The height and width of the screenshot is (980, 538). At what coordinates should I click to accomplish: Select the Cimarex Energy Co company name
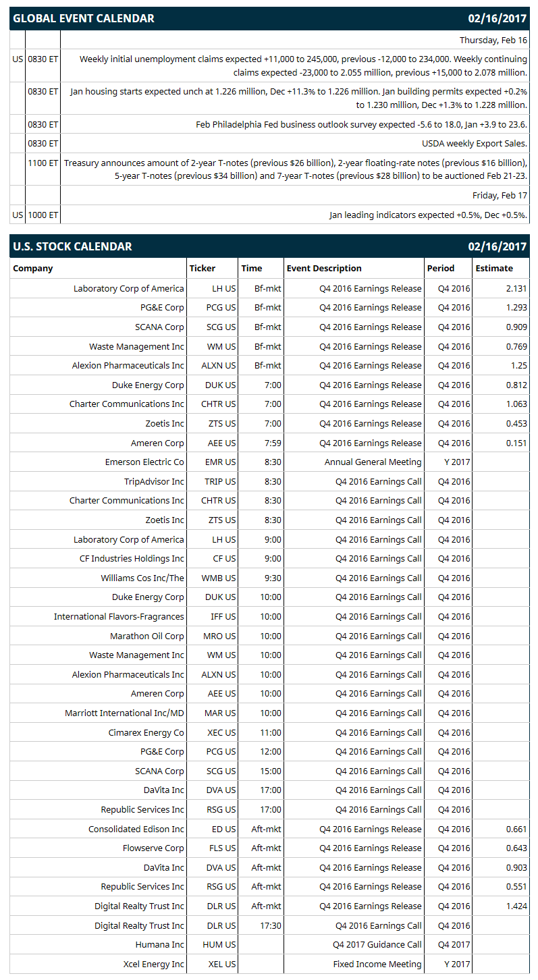click(x=146, y=732)
